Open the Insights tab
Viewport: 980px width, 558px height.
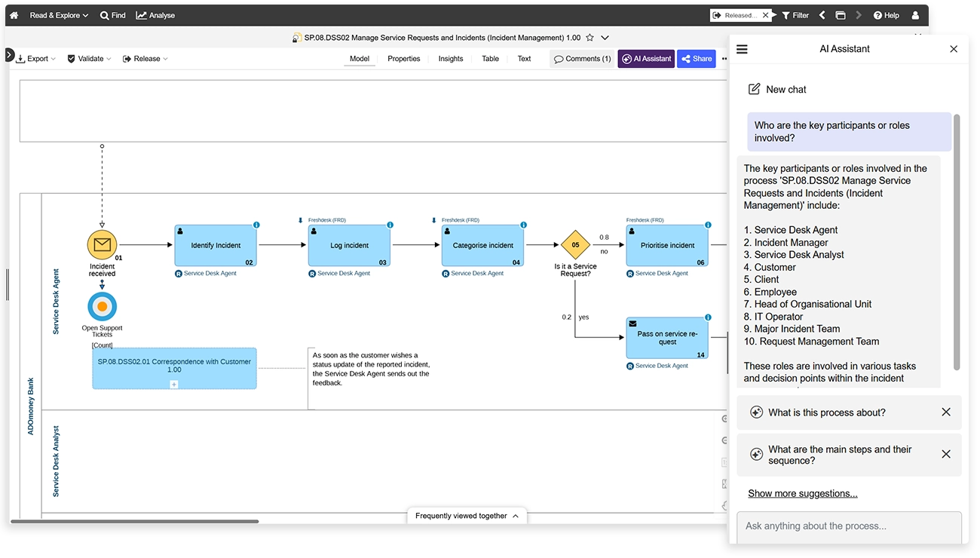[x=451, y=59]
